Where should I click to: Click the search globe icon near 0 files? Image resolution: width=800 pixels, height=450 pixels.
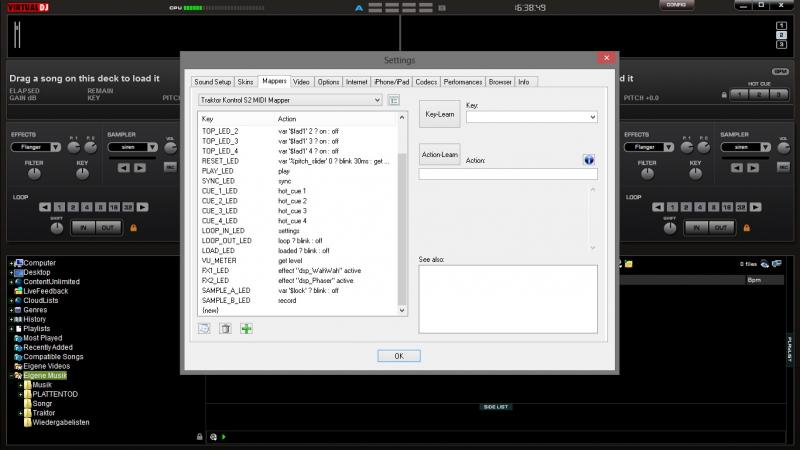click(x=765, y=264)
